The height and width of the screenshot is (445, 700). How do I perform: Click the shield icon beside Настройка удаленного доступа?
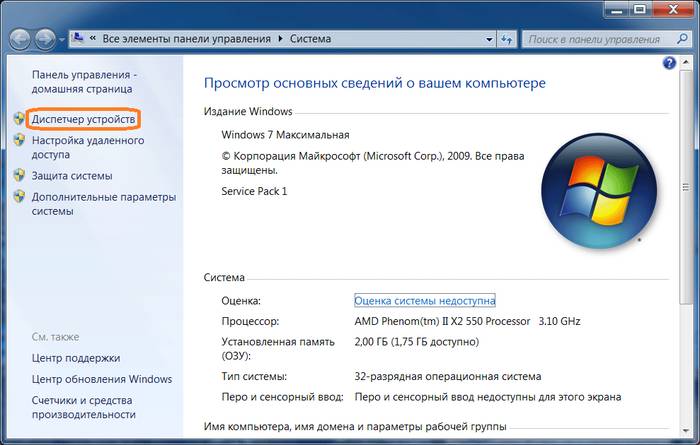[x=19, y=141]
